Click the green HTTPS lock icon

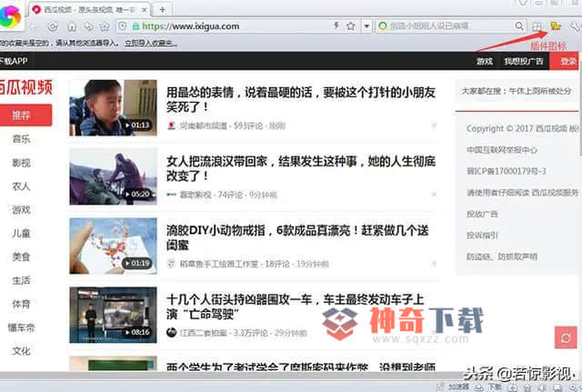click(135, 26)
